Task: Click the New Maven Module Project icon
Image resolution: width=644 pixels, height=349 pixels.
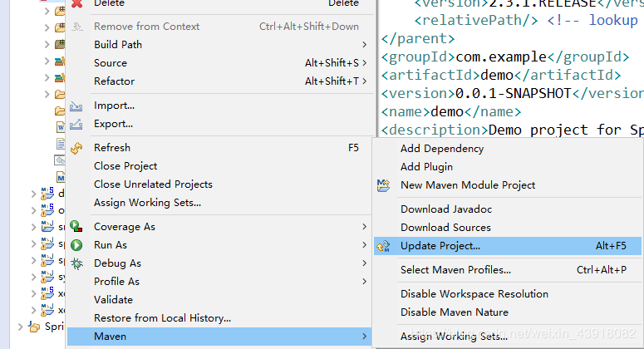Action: coord(383,185)
